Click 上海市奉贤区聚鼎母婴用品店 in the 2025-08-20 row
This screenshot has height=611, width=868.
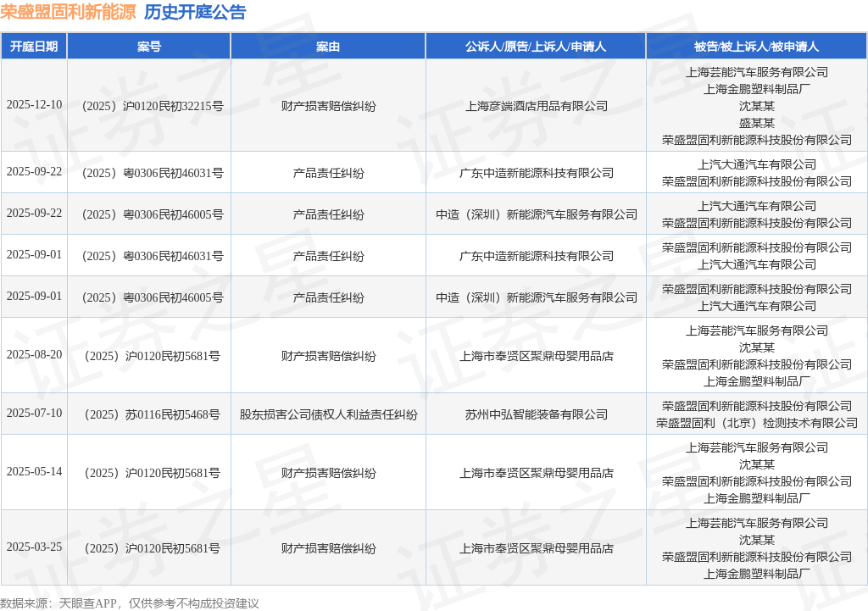click(x=536, y=355)
